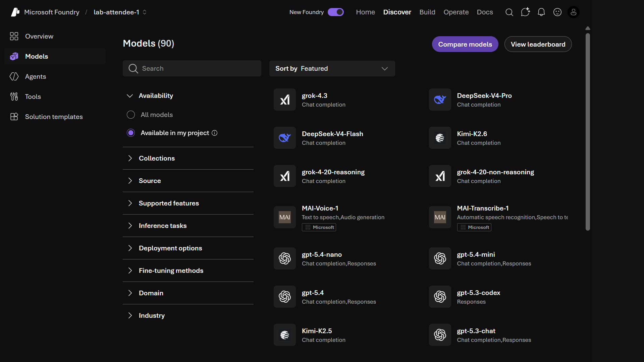Screen dimensions: 644x362
Task: Click the models Search input field
Action: [192, 68]
